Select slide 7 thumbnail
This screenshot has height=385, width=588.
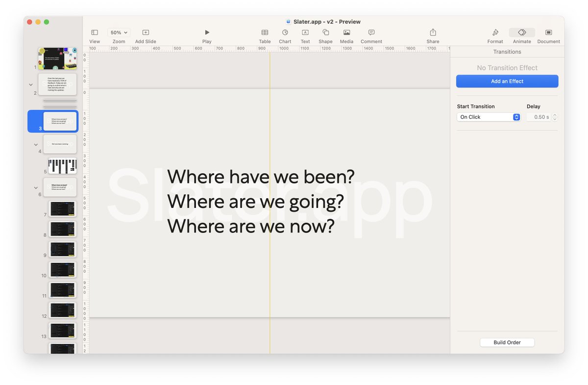pyautogui.click(x=62, y=208)
